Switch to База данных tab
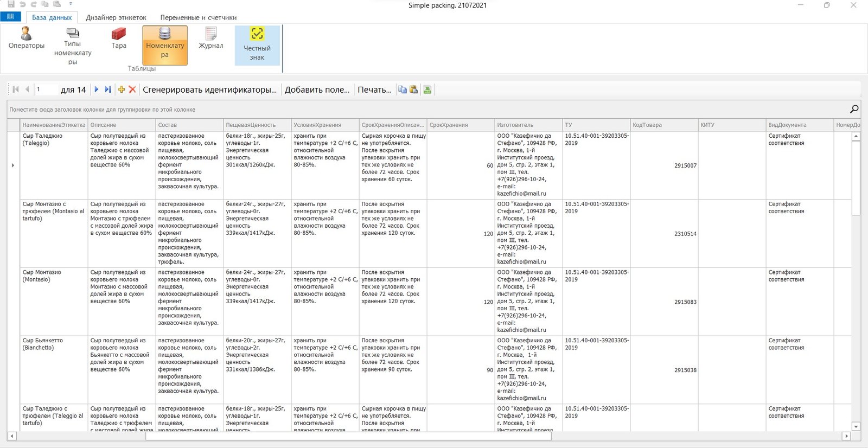The height and width of the screenshot is (448, 868). 52,17
